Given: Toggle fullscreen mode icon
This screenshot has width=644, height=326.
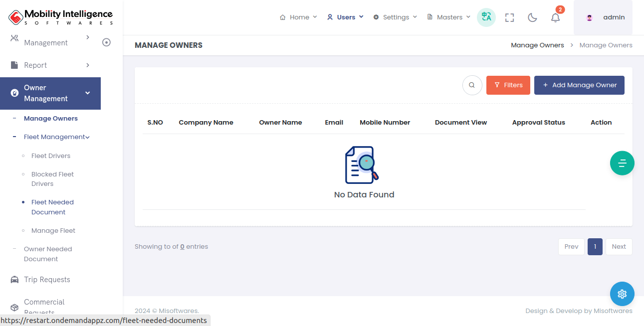Looking at the screenshot, I should click(x=509, y=17).
